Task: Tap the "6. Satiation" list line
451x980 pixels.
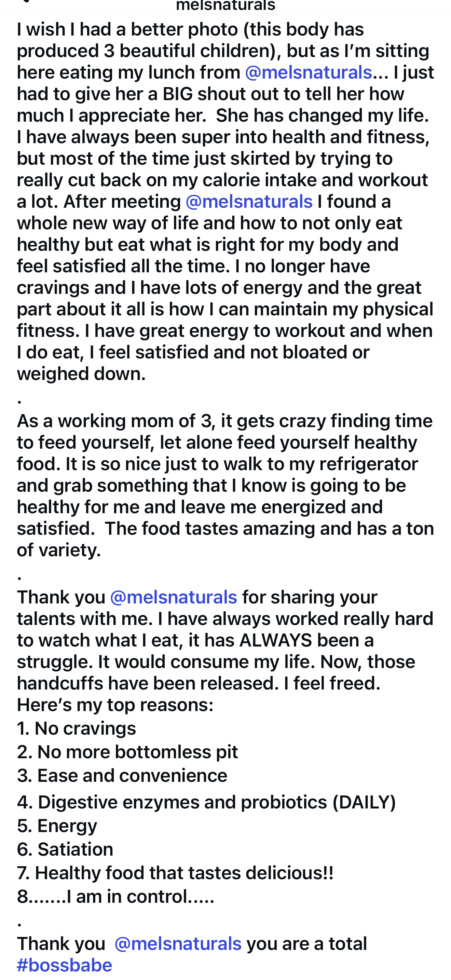Action: click(x=65, y=849)
